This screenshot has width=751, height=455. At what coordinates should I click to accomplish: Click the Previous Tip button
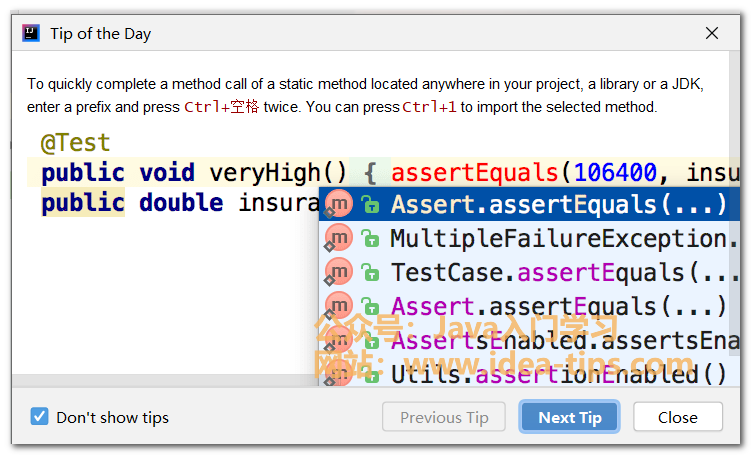444,417
